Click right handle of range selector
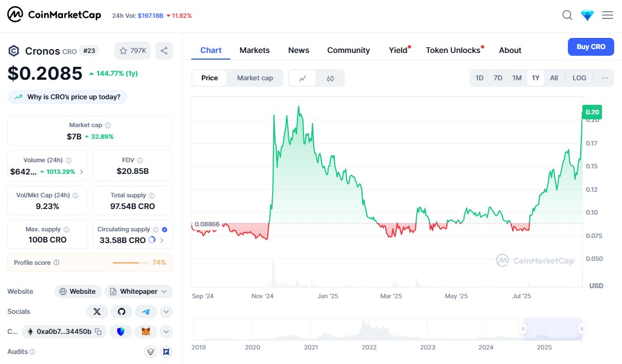The width and height of the screenshot is (622, 364). point(581,329)
